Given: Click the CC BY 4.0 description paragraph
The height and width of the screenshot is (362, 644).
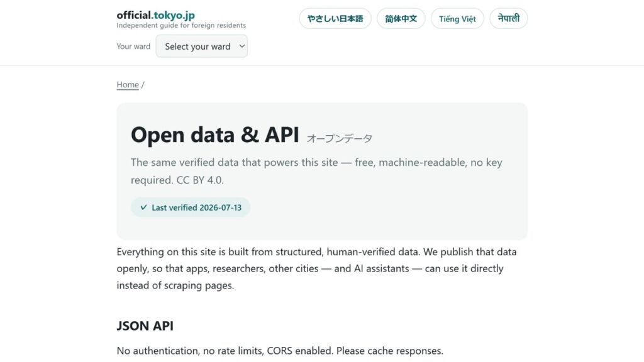Looking at the screenshot, I should pos(316,171).
